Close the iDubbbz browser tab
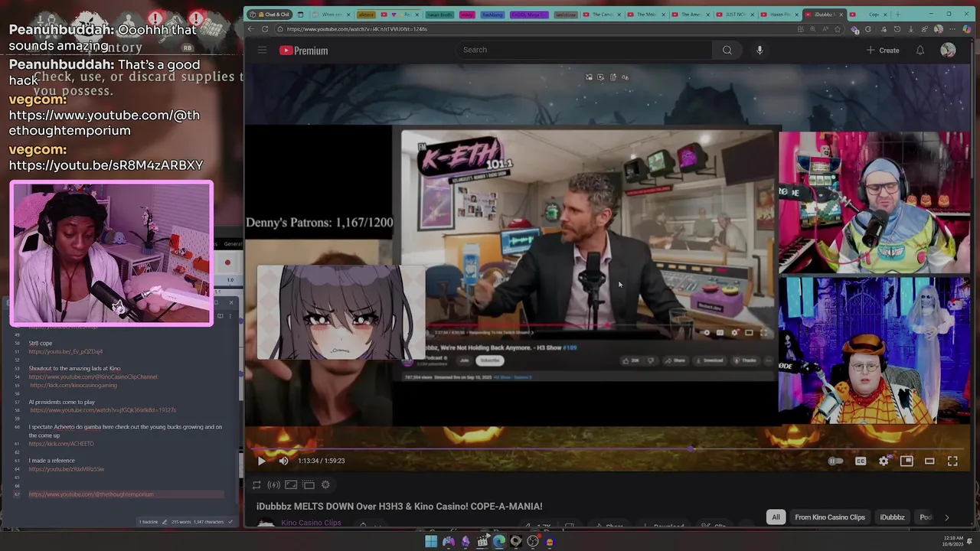 842,14
